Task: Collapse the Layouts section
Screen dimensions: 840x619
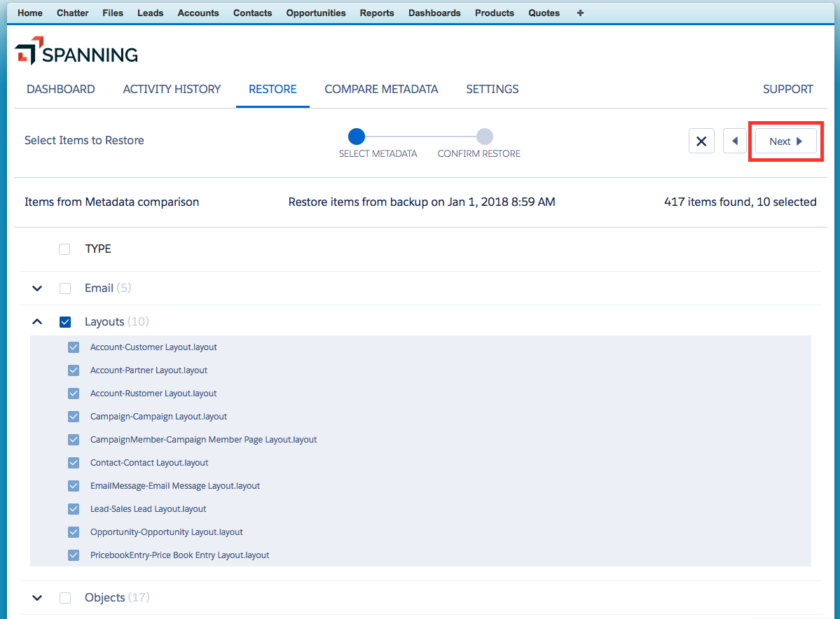Action: coord(37,321)
